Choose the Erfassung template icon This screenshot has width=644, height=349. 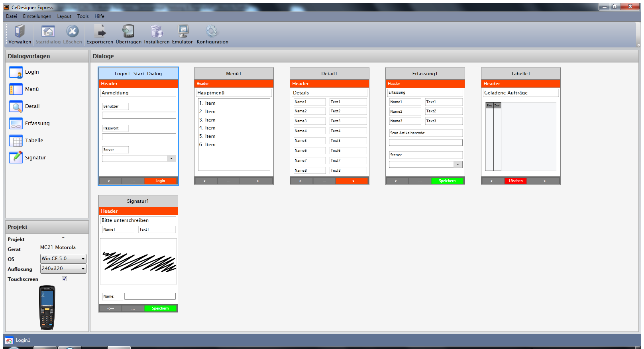pyautogui.click(x=16, y=124)
